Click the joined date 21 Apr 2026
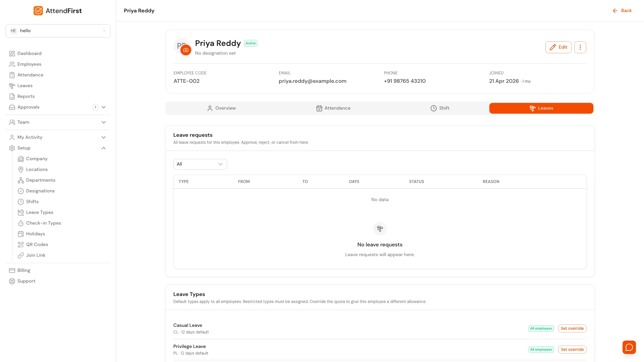644x362 pixels. [504, 81]
